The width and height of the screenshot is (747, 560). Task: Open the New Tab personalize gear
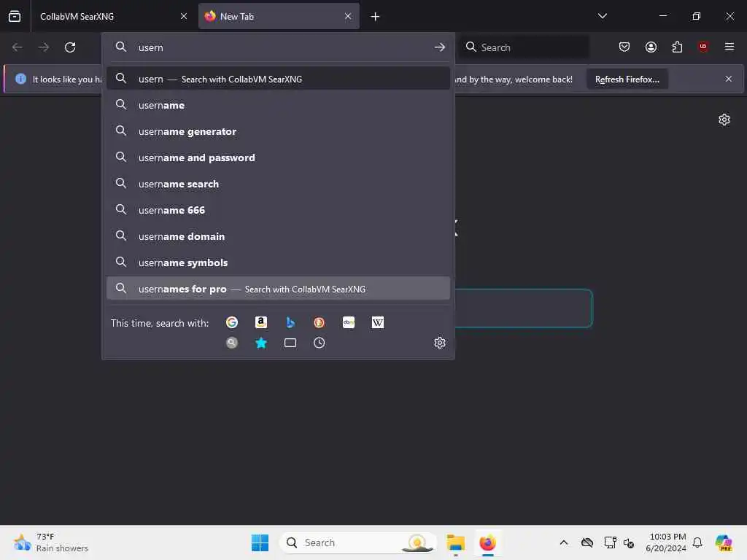coord(724,120)
